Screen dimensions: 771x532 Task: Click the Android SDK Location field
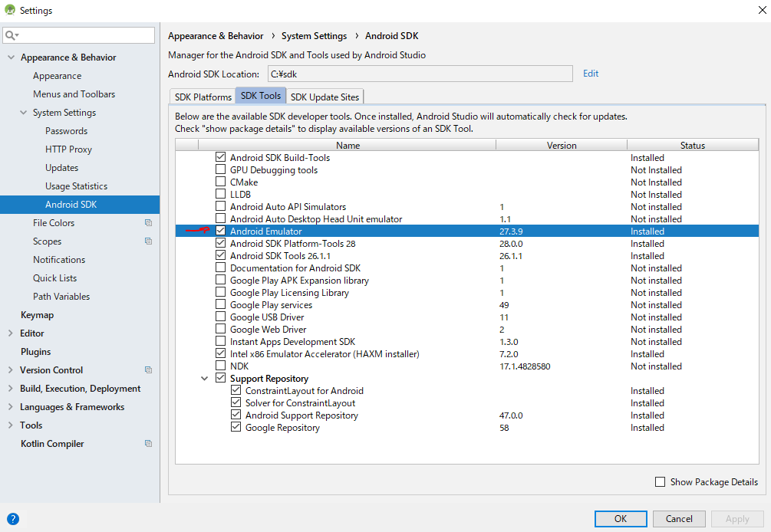click(420, 74)
